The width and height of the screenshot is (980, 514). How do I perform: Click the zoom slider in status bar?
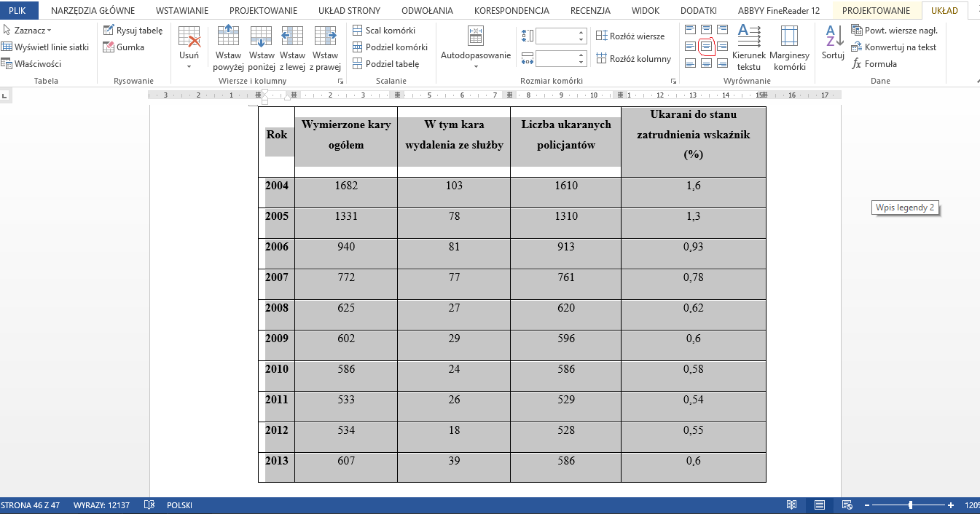(909, 505)
